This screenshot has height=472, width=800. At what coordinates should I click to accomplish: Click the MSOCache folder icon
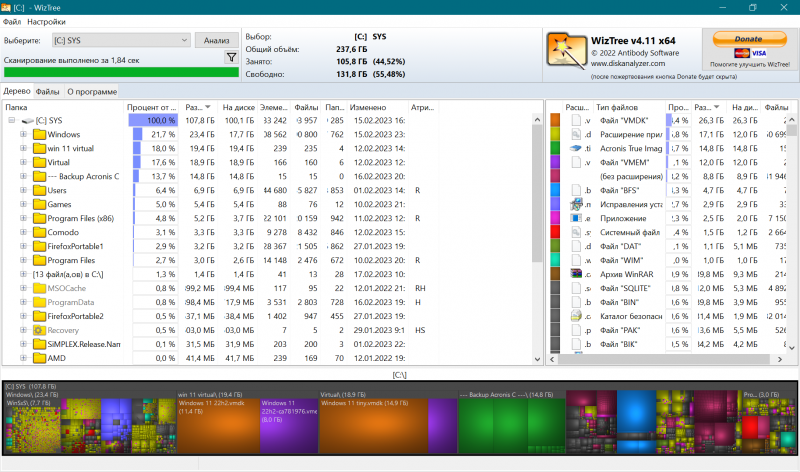[x=39, y=288]
